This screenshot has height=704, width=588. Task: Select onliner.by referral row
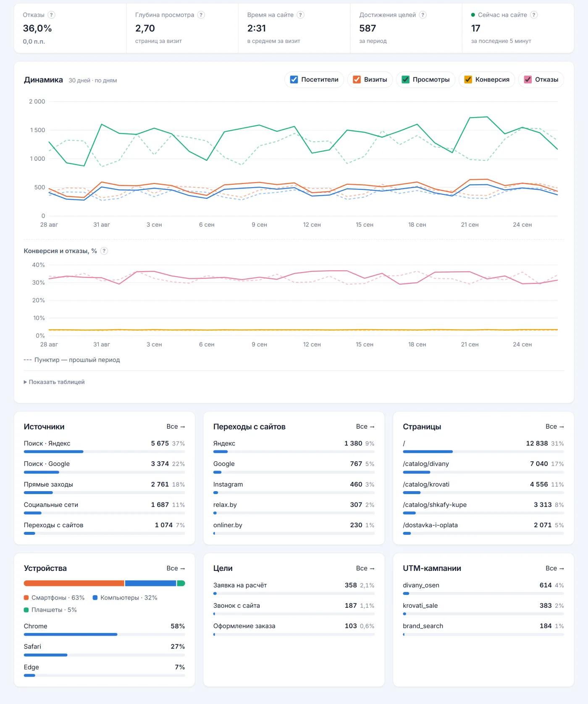point(294,528)
